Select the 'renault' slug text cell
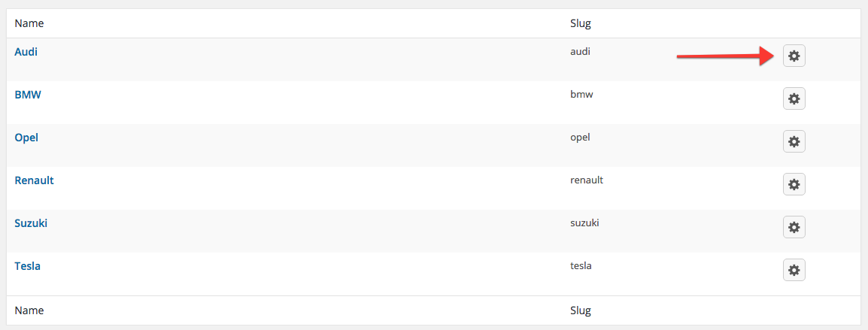 point(586,180)
